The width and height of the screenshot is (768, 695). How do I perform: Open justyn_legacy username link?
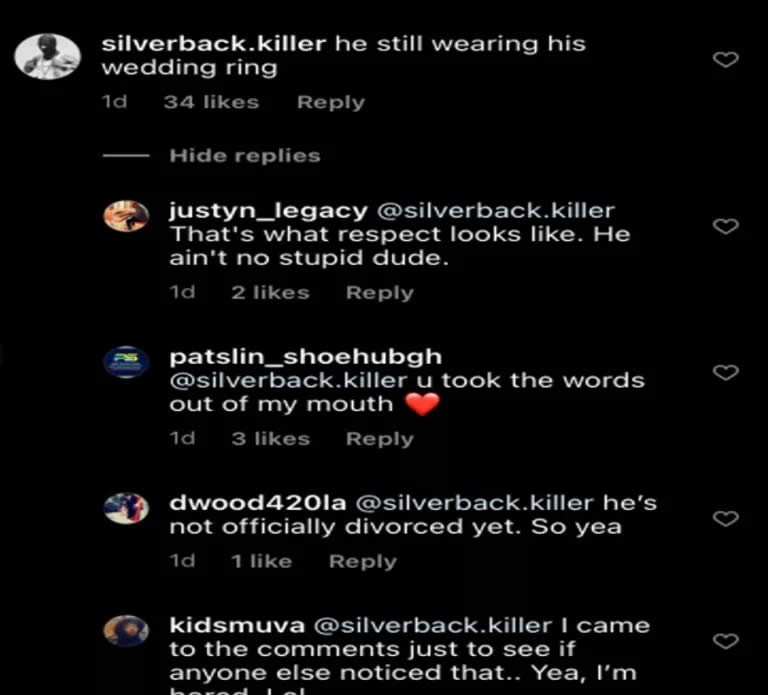[x=268, y=211]
